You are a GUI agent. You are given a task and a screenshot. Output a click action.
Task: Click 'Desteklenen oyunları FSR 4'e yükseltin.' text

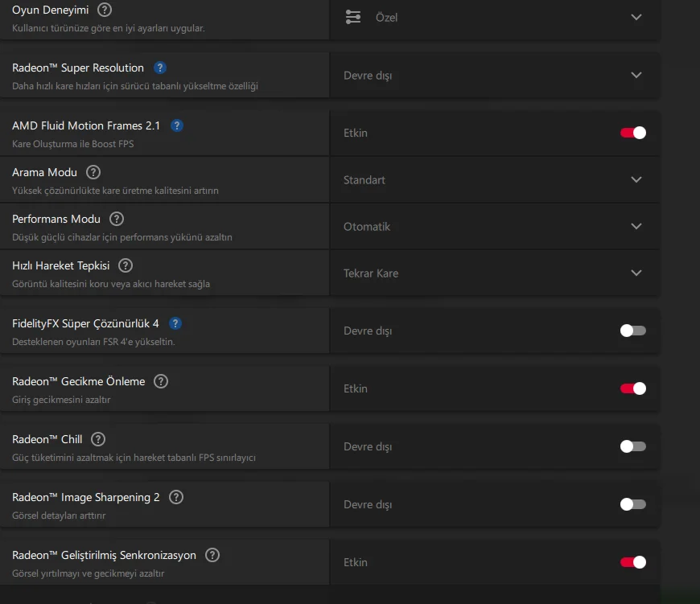[93, 342]
